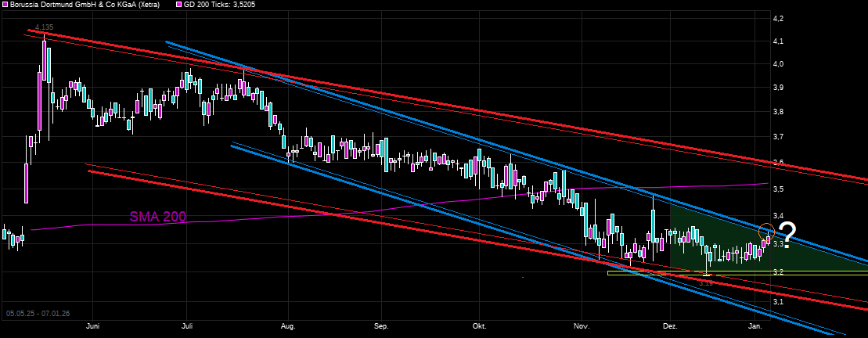Click the '3,4' price axis label
The height and width of the screenshot is (338, 868).
(778, 216)
